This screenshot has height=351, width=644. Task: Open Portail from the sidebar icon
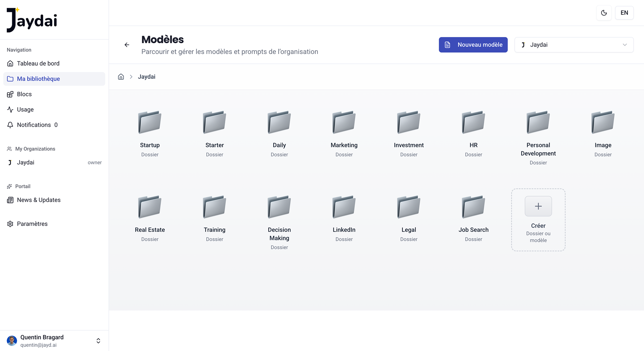coord(10,186)
